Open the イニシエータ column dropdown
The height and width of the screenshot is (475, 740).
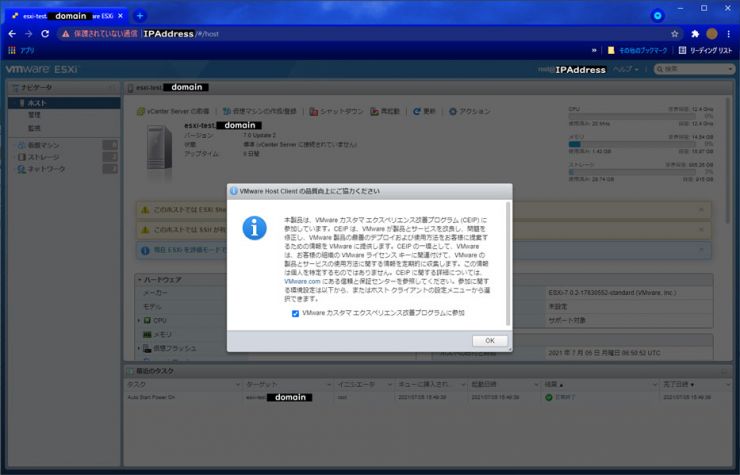389,385
